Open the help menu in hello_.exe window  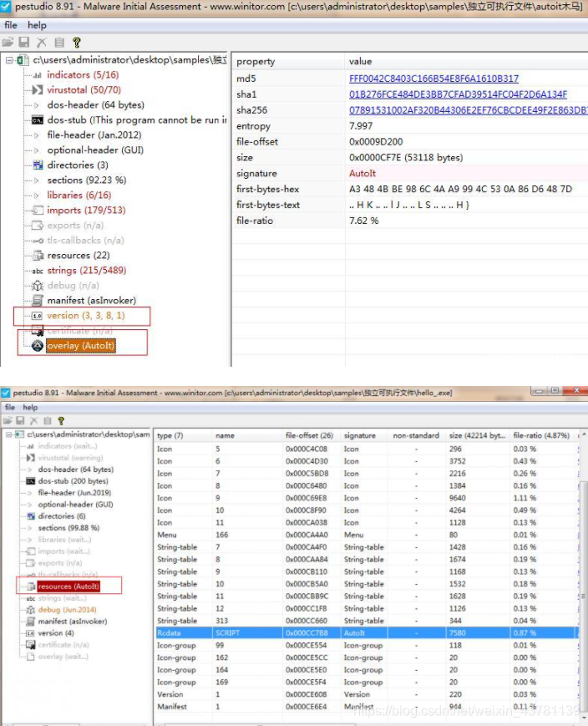pyautogui.click(x=30, y=408)
